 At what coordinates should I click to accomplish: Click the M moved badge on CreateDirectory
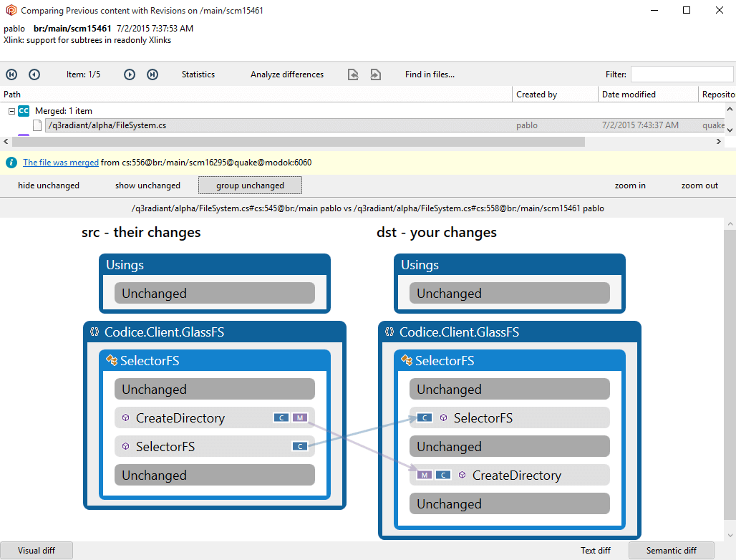click(299, 417)
